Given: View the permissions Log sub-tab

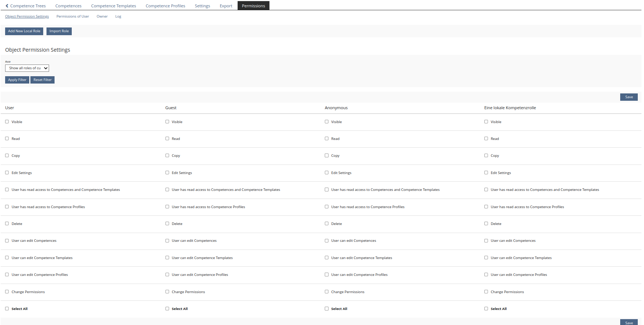Looking at the screenshot, I should [x=118, y=16].
